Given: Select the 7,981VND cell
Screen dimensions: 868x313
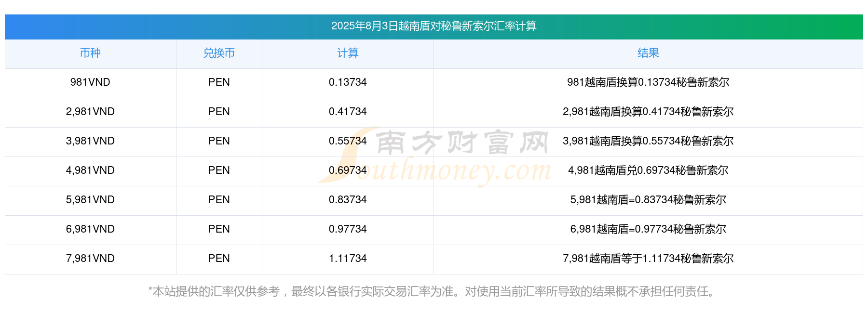Looking at the screenshot, I should point(90,259).
